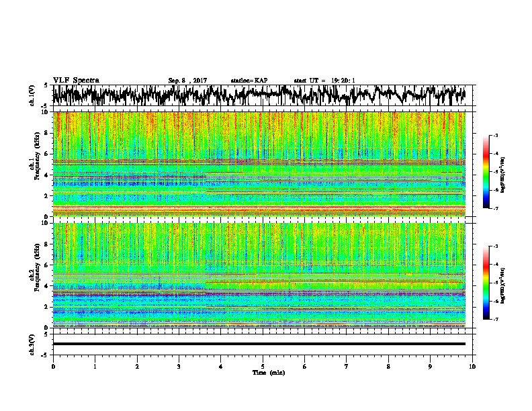The image size is (532, 411).
Task: Click tick label "5" on the Time axis
Action: point(263,367)
